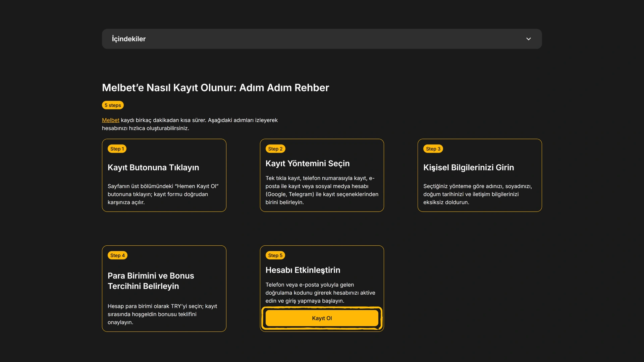Screen dimensions: 644x362
Task: Click the chevron arrow in İçindekiler bar
Action: click(529, 39)
